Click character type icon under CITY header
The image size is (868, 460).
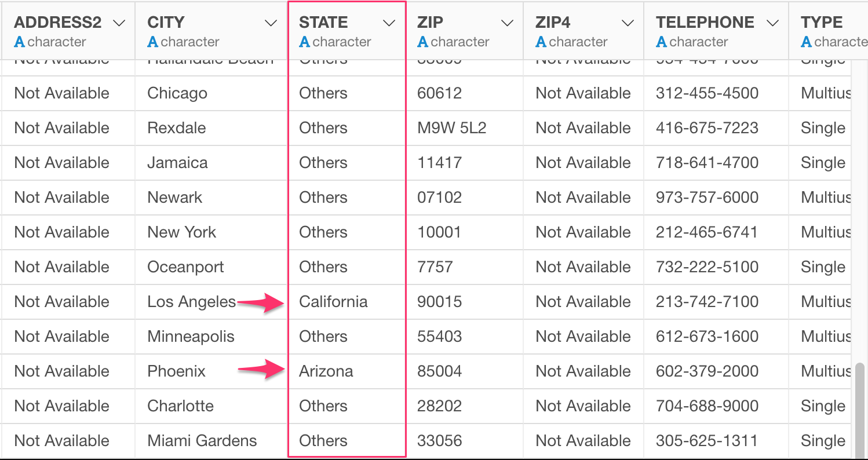click(x=152, y=42)
